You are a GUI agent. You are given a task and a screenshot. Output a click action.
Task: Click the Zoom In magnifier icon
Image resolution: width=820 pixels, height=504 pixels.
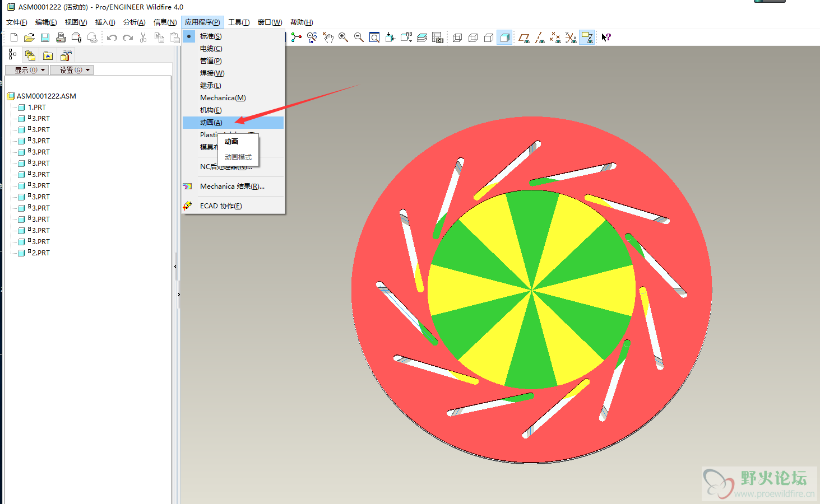(343, 38)
